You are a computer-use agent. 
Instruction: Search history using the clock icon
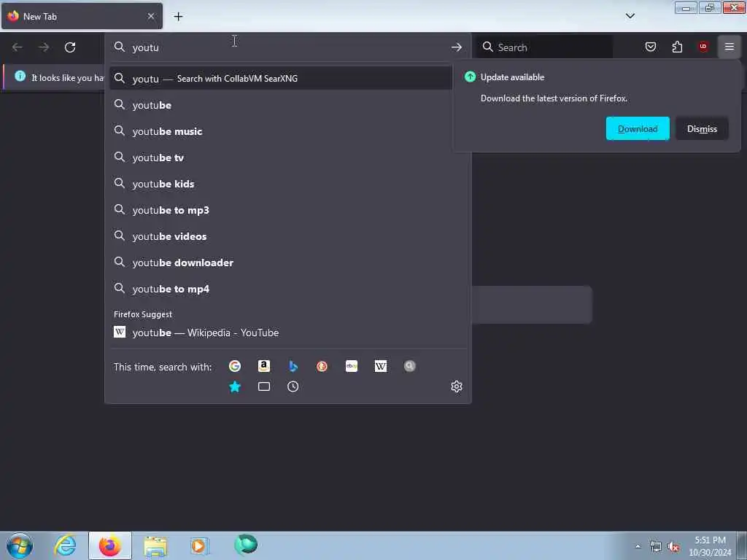click(293, 386)
